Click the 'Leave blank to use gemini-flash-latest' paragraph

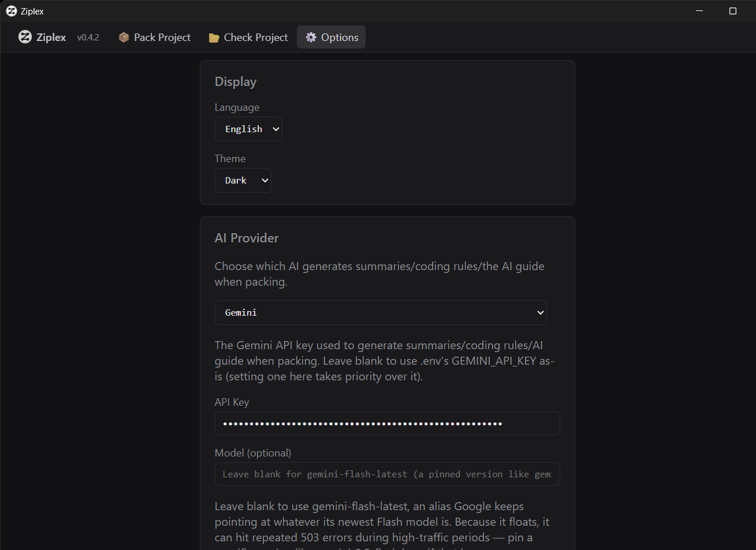(x=382, y=526)
